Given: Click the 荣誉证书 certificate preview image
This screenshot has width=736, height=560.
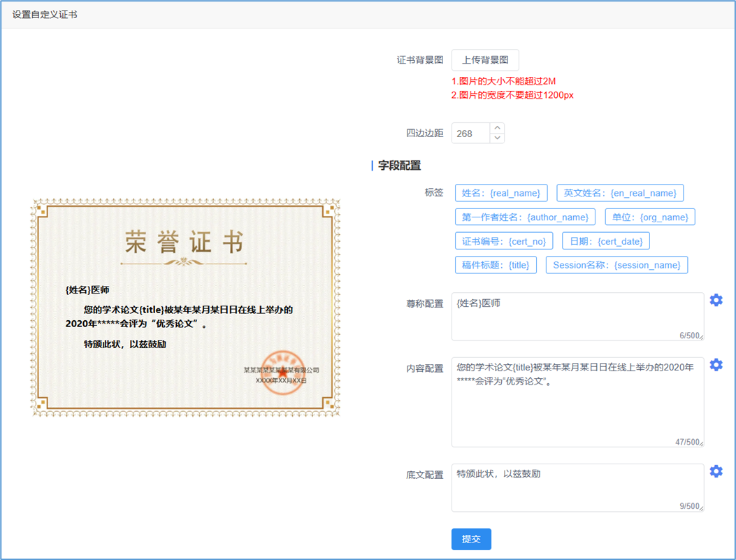Looking at the screenshot, I should (x=185, y=308).
